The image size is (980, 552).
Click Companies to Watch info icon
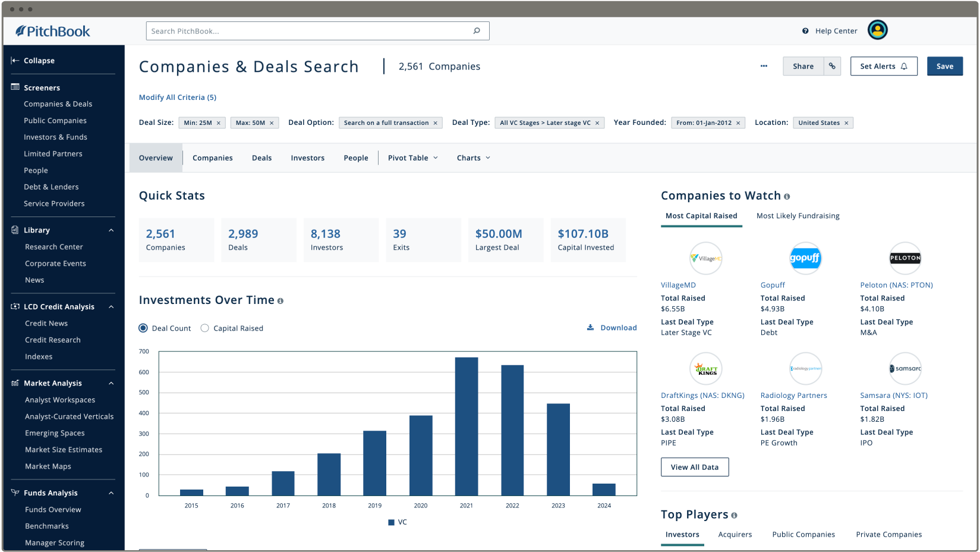pyautogui.click(x=787, y=196)
